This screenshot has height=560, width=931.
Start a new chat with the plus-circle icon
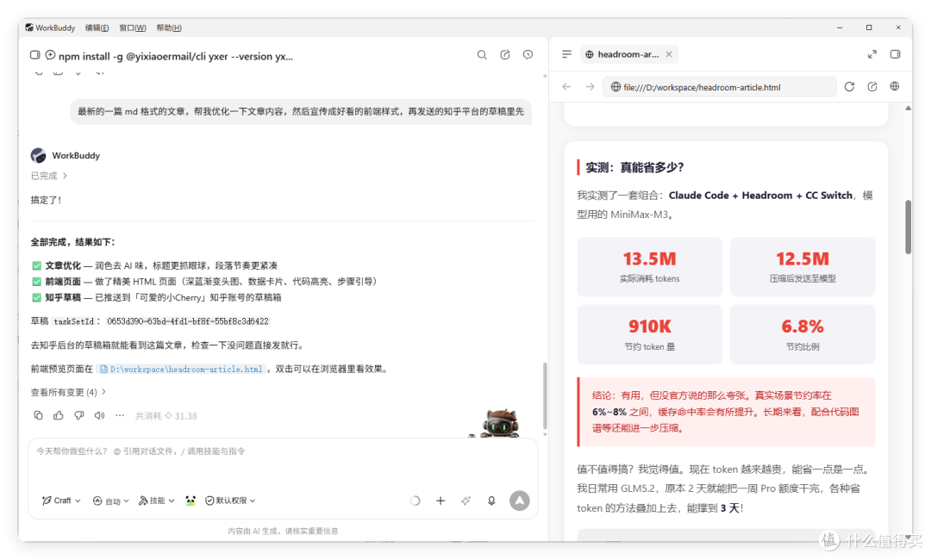(x=51, y=55)
